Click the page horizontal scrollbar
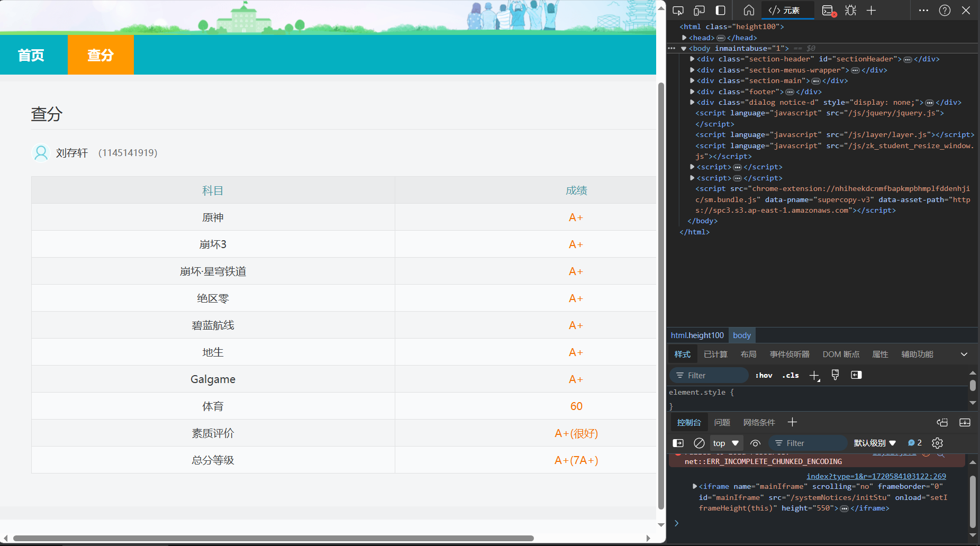Screen dimensions: 980x546 tap(273, 538)
